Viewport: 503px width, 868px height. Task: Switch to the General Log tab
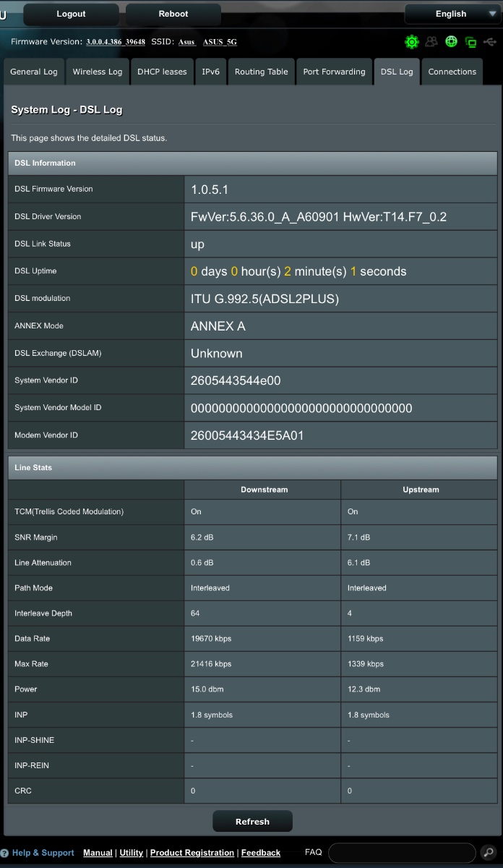34,72
